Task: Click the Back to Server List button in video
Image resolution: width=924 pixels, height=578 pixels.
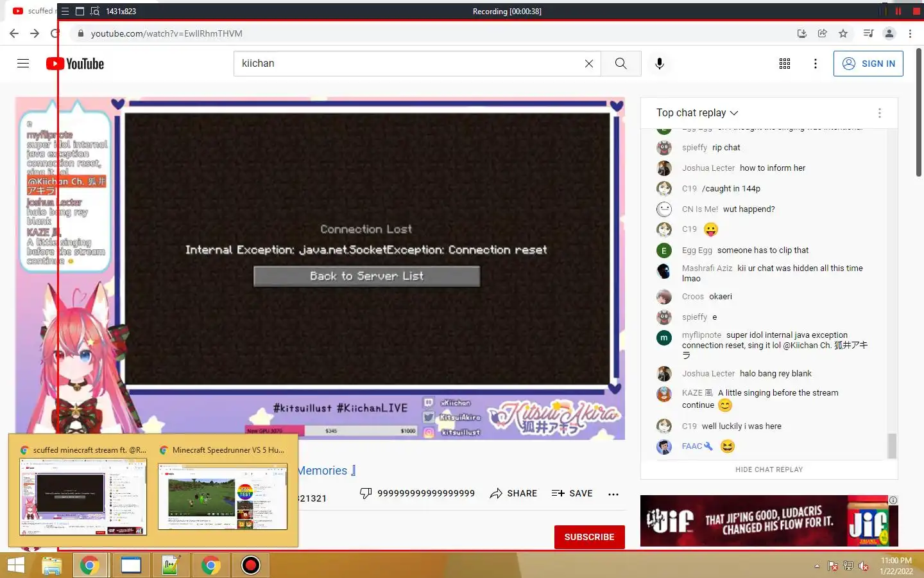Action: click(366, 276)
